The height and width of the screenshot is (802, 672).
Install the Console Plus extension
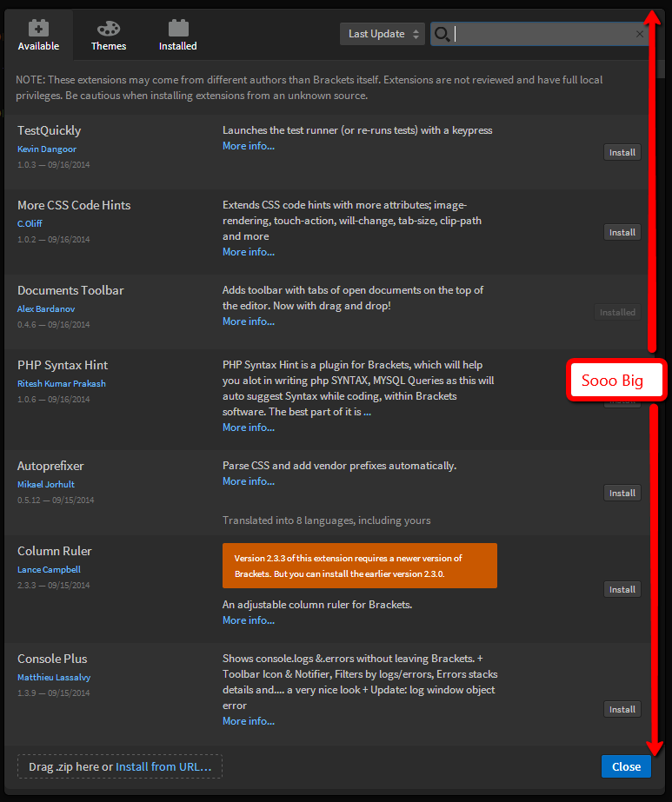click(x=622, y=709)
